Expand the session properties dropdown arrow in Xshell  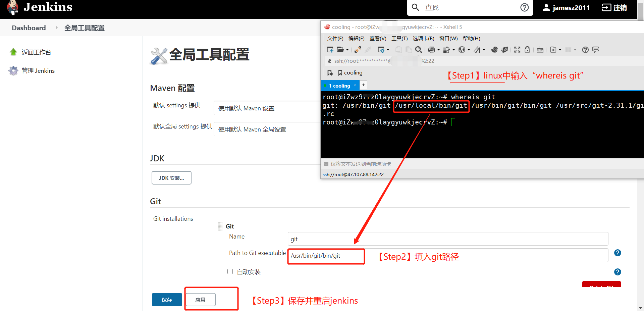coord(388,50)
